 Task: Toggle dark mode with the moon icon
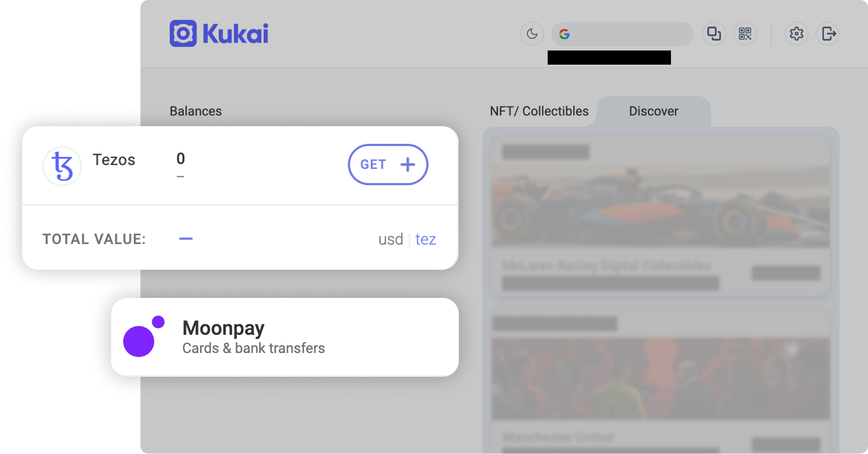point(532,34)
